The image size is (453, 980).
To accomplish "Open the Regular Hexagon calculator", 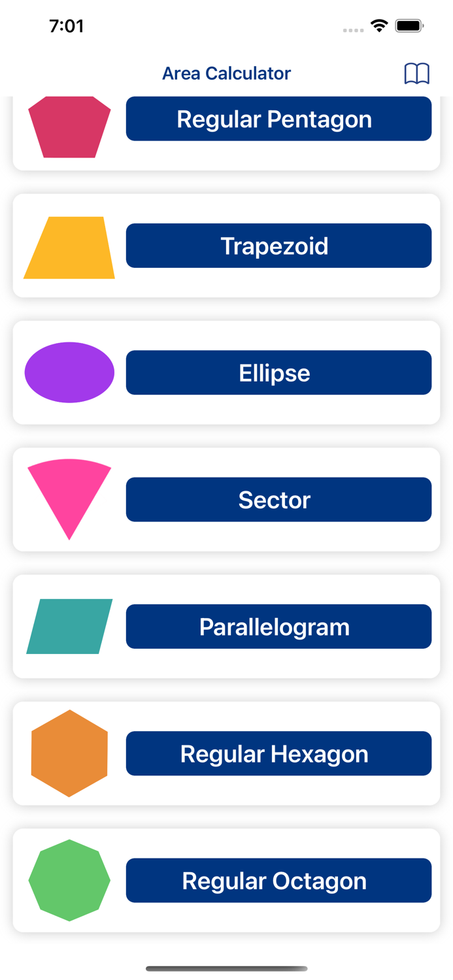I will click(x=278, y=753).
